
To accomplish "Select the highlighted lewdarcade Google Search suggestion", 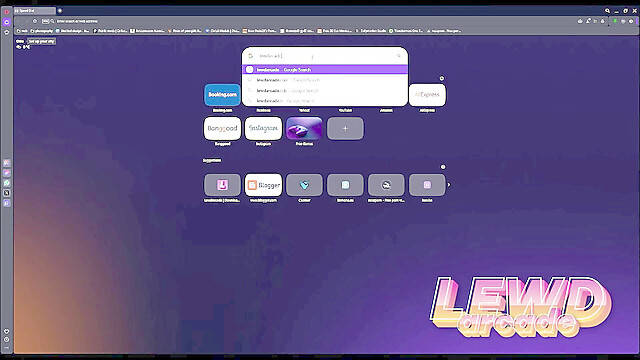I will pyautogui.click(x=325, y=70).
